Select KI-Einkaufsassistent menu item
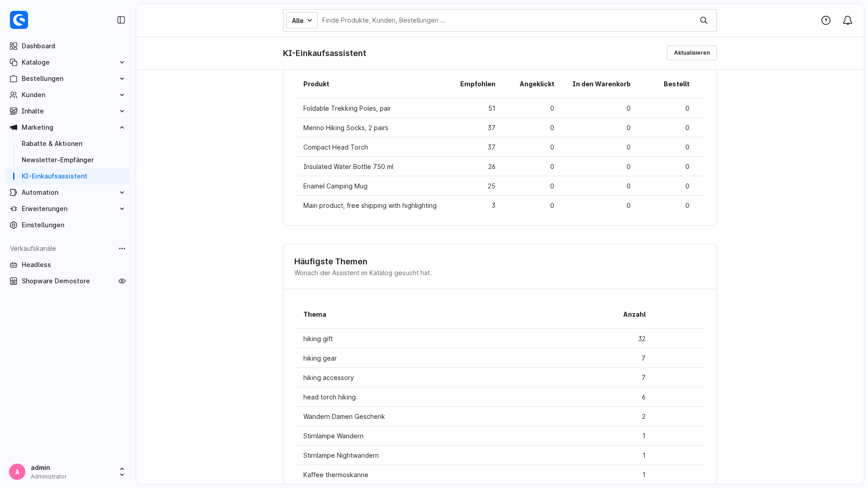Viewport: 868px width, 488px height. (x=68, y=176)
